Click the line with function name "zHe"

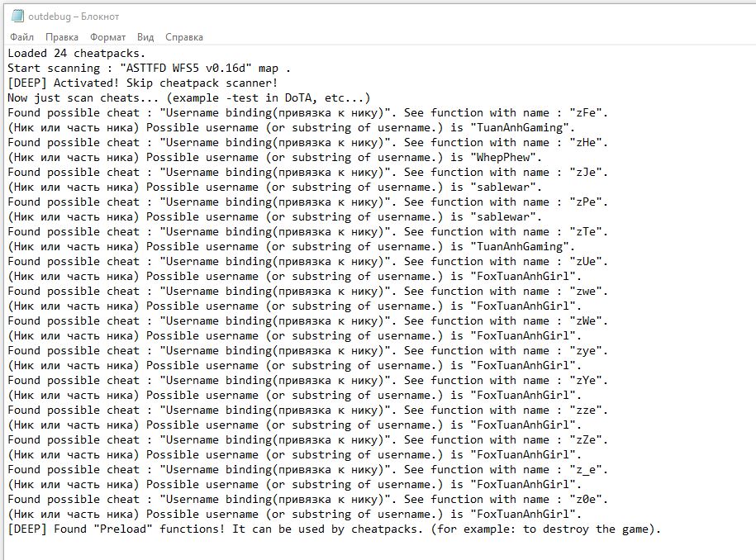click(x=307, y=143)
